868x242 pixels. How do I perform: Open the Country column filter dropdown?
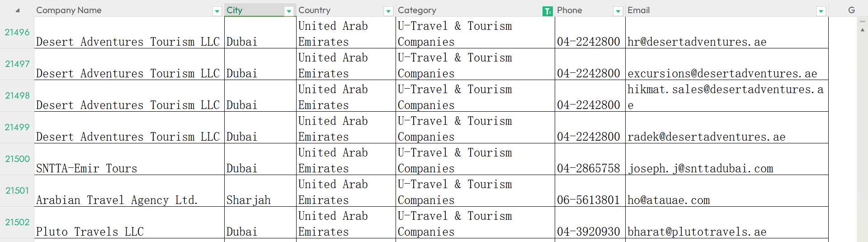388,11
